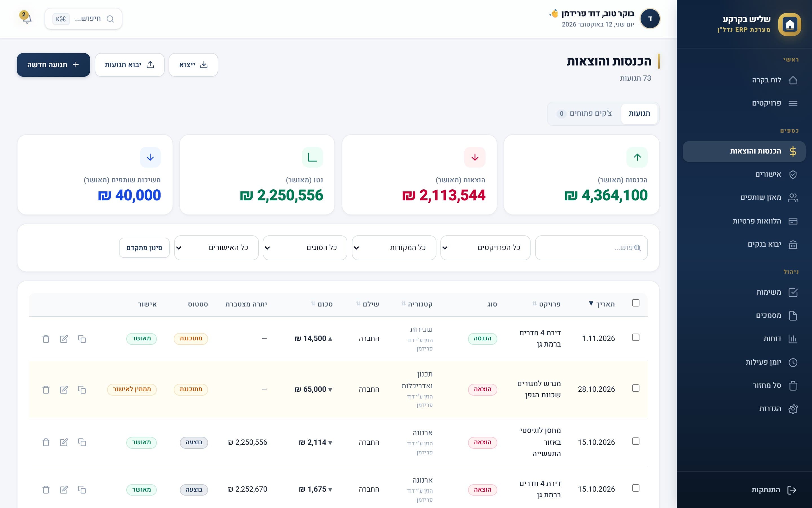Image resolution: width=812 pixels, height=508 pixels.
Task: Open יבוא בנקים in sidebar
Action: tap(744, 245)
